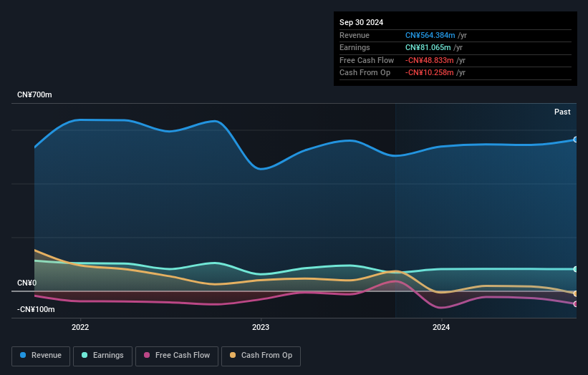The height and width of the screenshot is (375, 588).
Task: Click the CN¥0 y-axis label
Action: (x=27, y=283)
